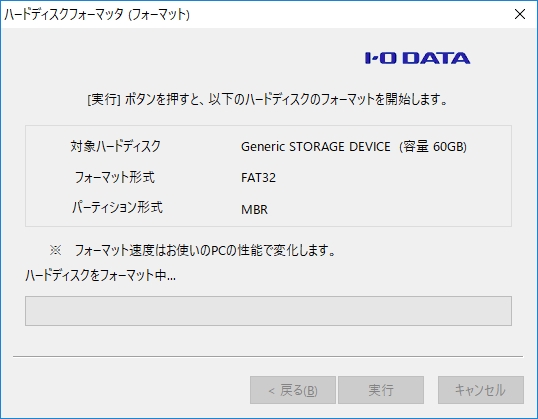
Task: Click the キャンセル cancel button
Action: point(481,390)
